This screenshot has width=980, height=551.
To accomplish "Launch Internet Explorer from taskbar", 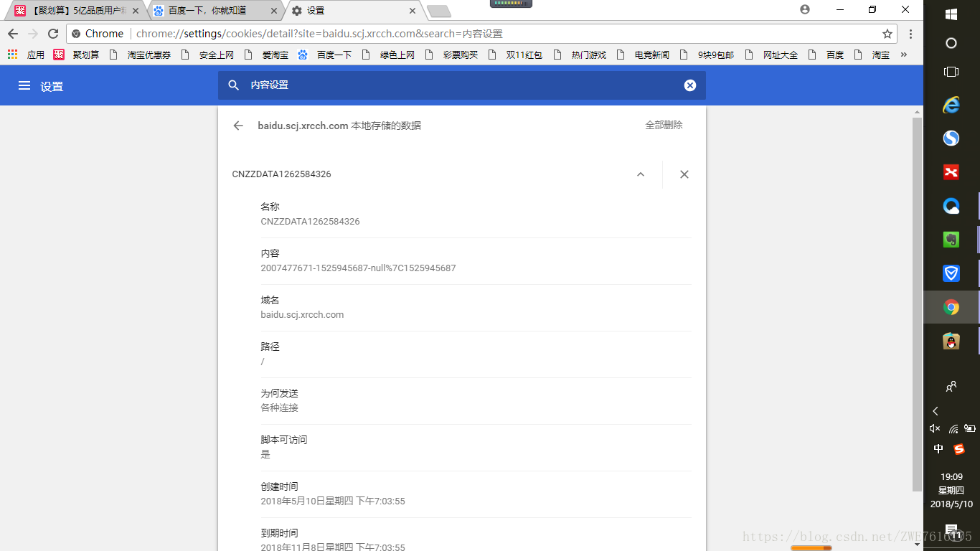I will 951,105.
